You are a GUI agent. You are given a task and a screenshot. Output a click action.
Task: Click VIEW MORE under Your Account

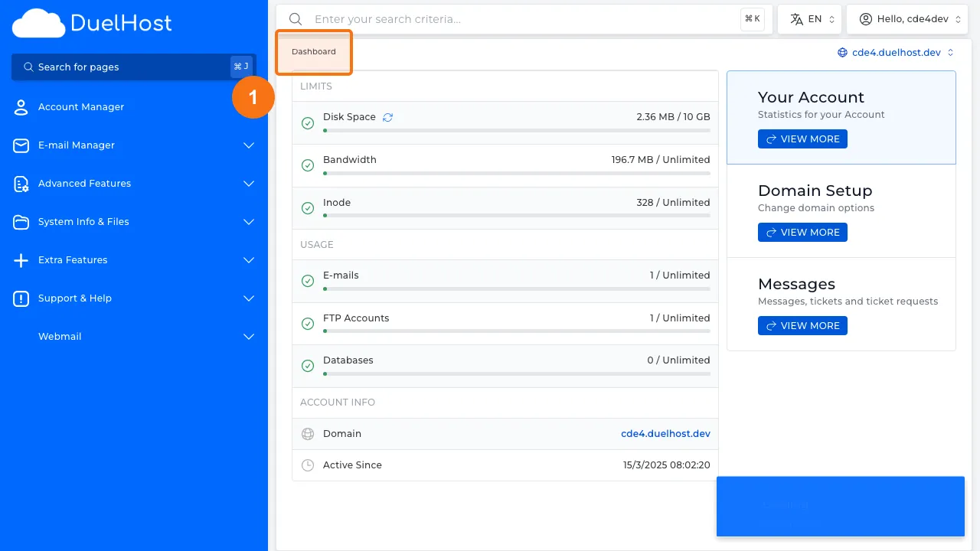point(802,139)
